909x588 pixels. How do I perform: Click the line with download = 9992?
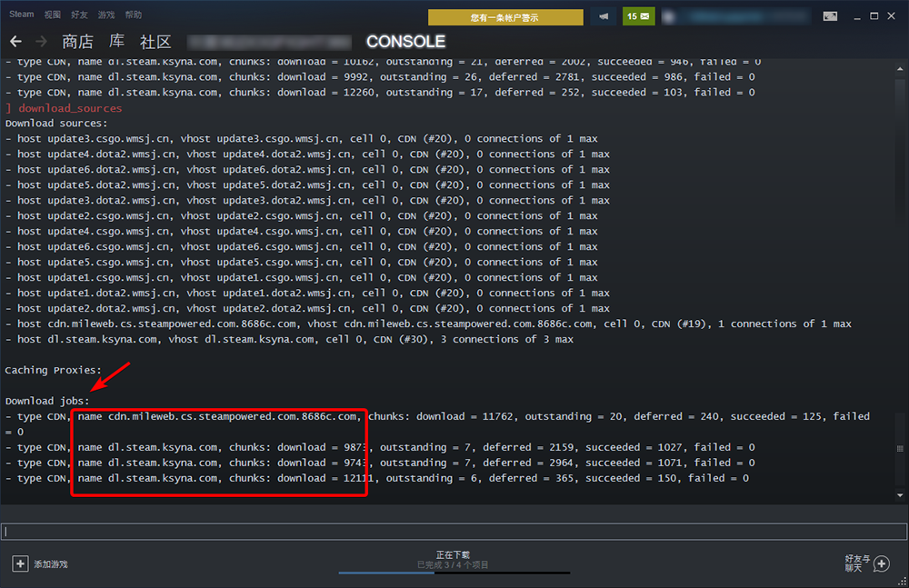coord(380,77)
